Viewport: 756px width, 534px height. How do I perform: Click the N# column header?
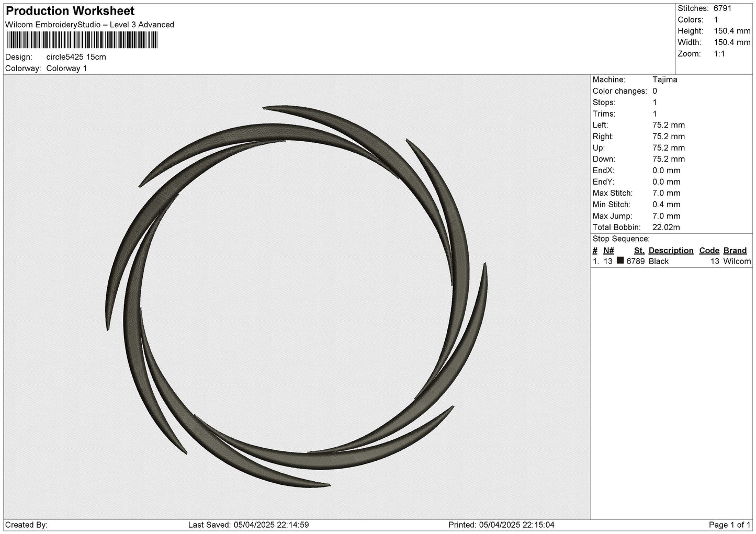[608, 251]
